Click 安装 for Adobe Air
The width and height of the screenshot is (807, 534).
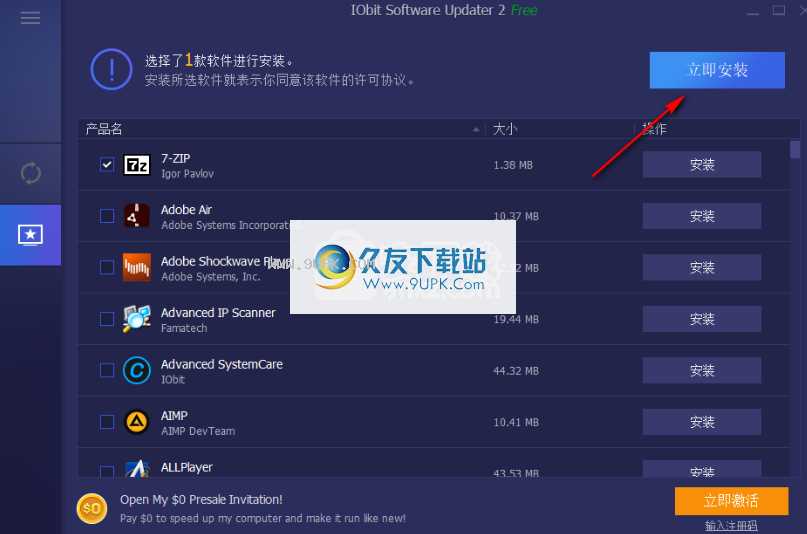tap(702, 216)
